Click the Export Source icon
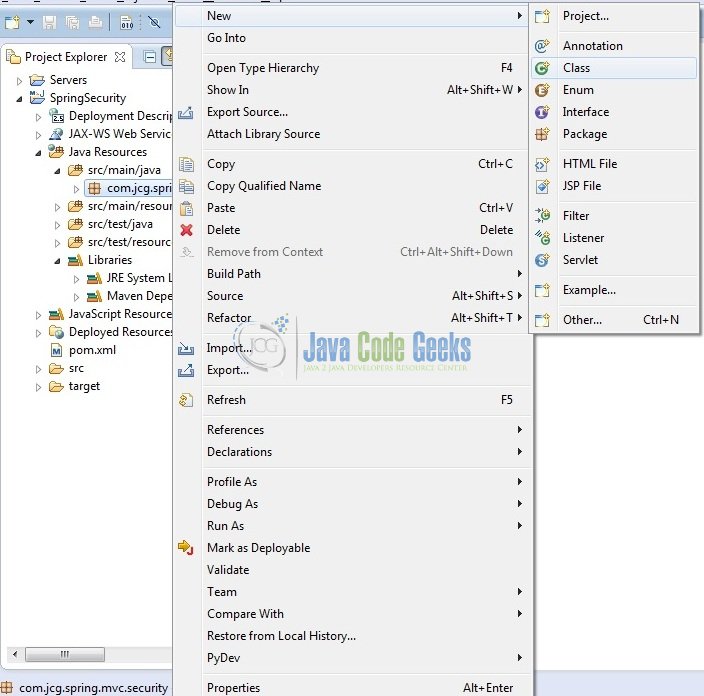The width and height of the screenshot is (704, 696). (186, 112)
